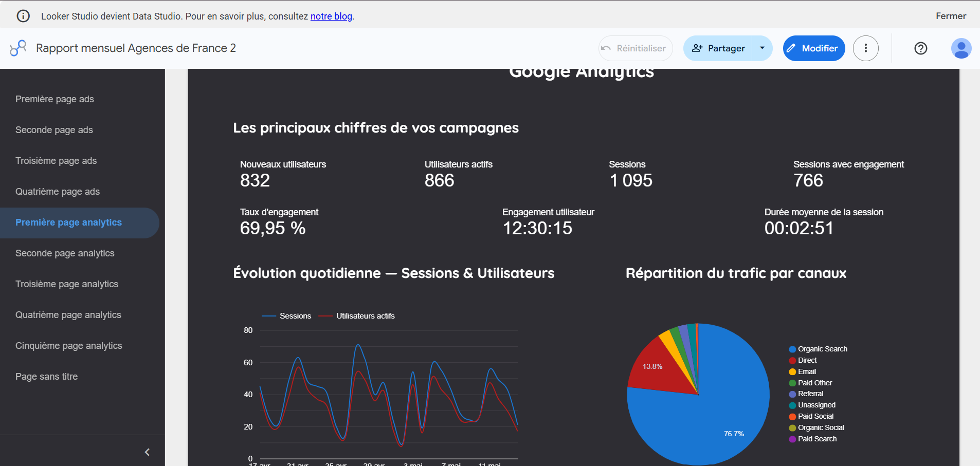Click the Direct legend swatch

pyautogui.click(x=792, y=361)
